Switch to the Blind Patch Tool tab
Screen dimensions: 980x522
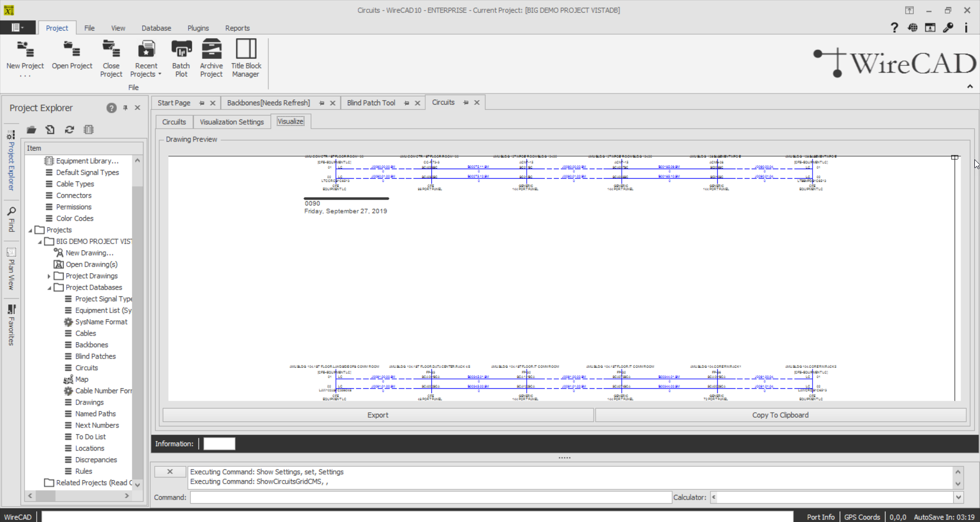coord(371,103)
